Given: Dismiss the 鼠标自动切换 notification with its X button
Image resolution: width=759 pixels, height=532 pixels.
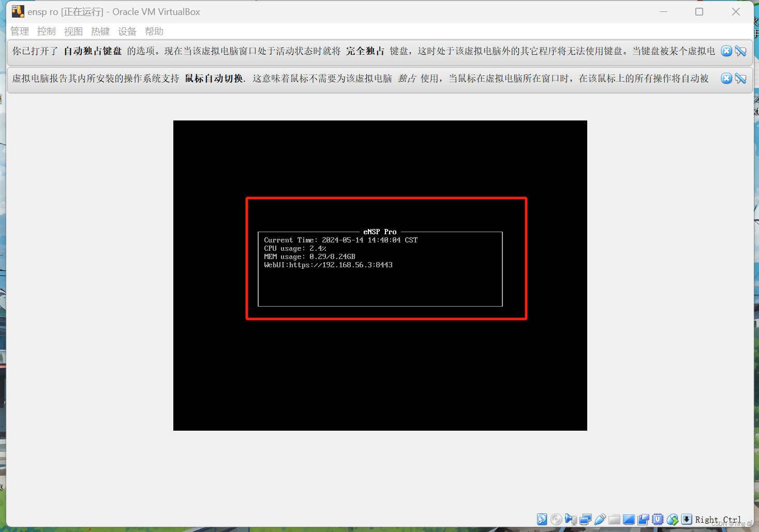Looking at the screenshot, I should coord(726,78).
